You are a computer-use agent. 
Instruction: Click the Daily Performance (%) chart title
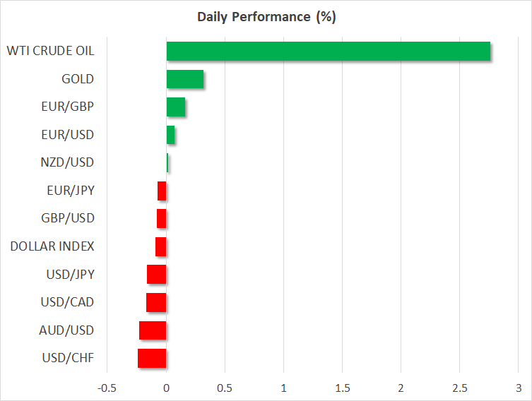coord(266,17)
